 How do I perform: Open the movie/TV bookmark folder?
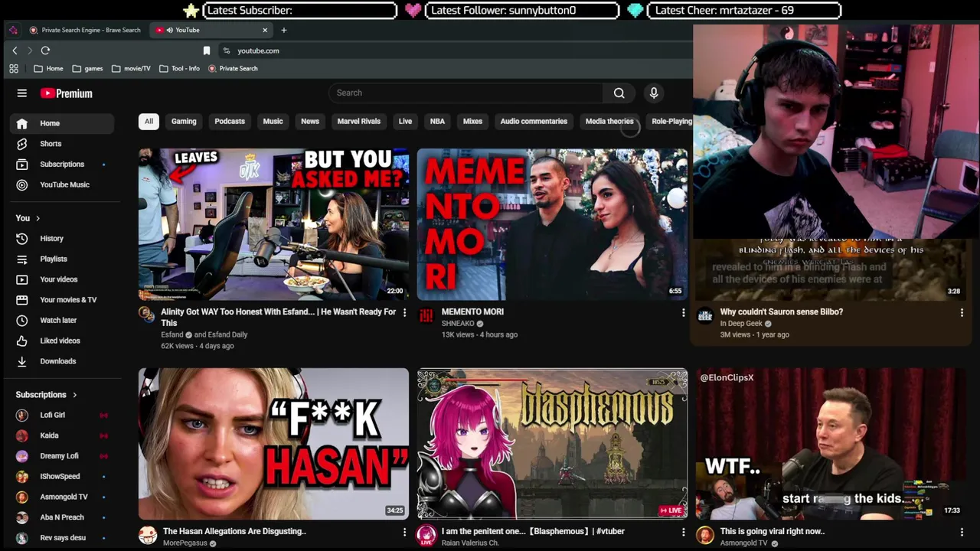pyautogui.click(x=131, y=69)
